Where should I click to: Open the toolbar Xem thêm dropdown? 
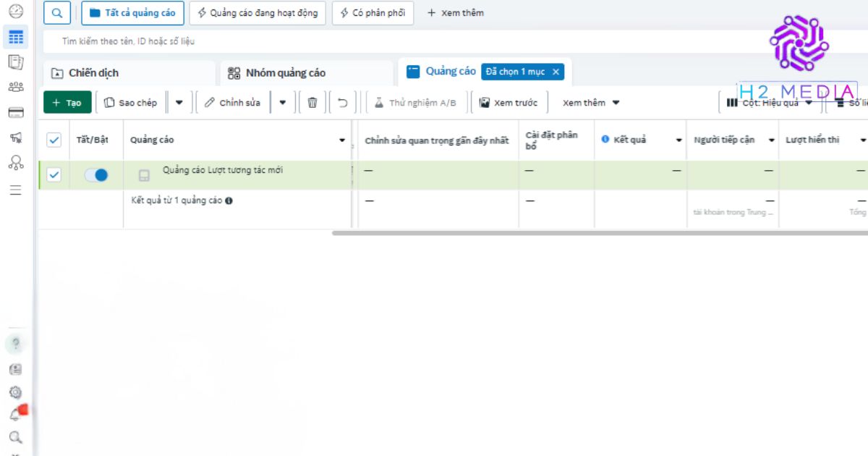click(x=591, y=103)
